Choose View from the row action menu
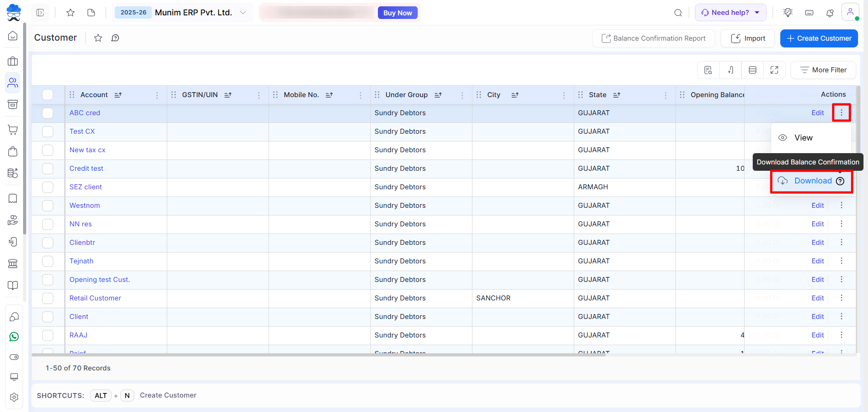The image size is (868, 412). tap(803, 138)
